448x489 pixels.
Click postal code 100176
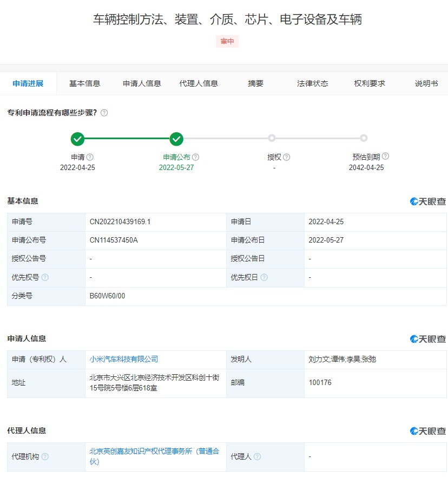(320, 383)
